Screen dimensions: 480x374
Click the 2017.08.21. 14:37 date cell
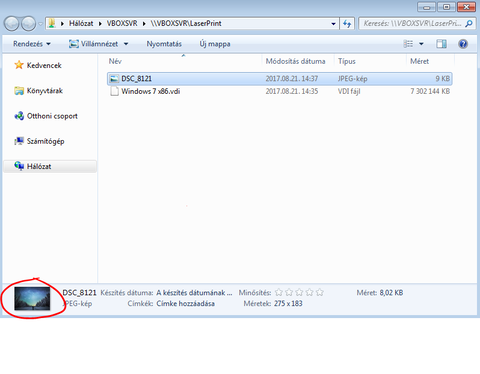point(292,79)
